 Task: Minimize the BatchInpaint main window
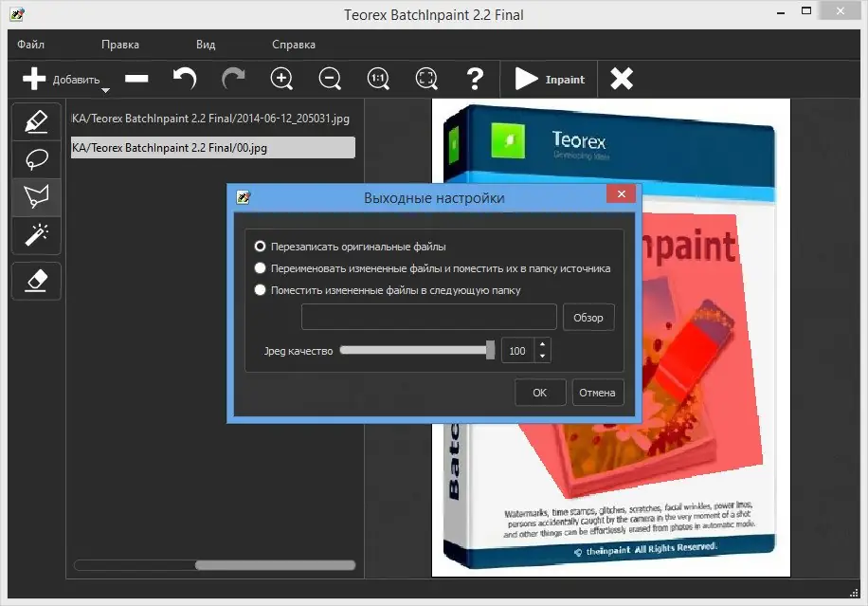coord(781,12)
